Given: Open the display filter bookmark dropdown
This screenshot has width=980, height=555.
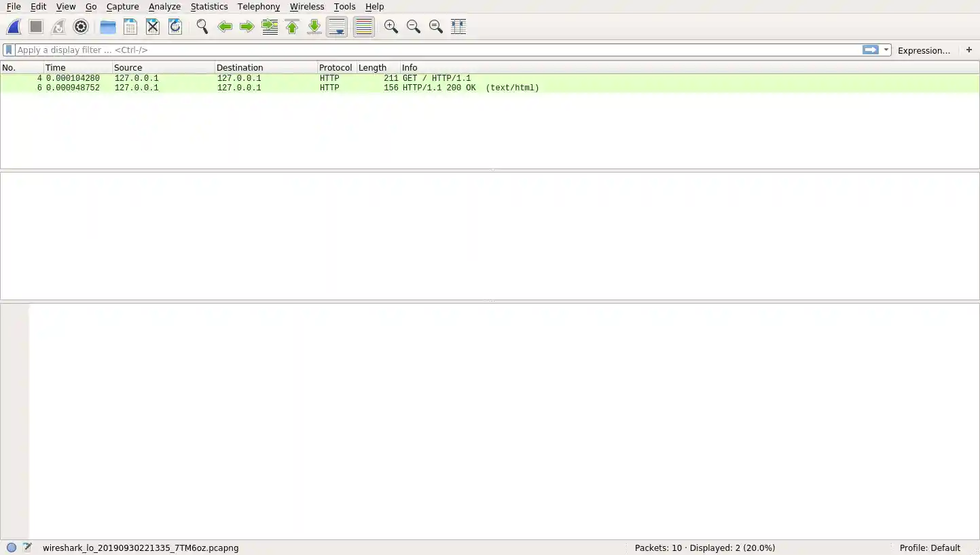Looking at the screenshot, I should 8,50.
